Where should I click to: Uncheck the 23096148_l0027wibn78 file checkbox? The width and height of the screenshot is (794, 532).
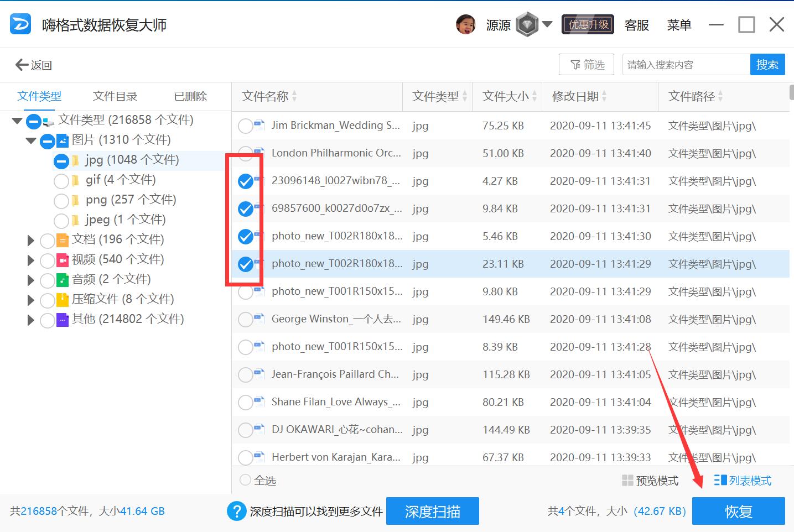pyautogui.click(x=245, y=181)
